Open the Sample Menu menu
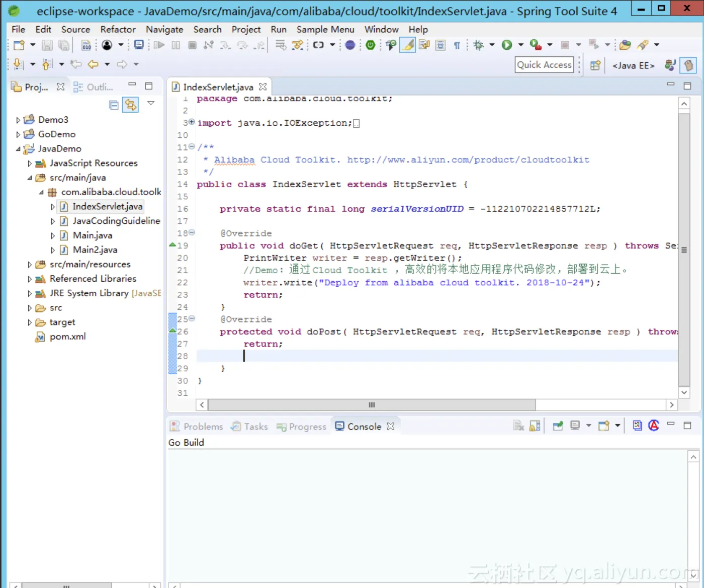Screen dimensions: 704x588 pyautogui.click(x=325, y=30)
